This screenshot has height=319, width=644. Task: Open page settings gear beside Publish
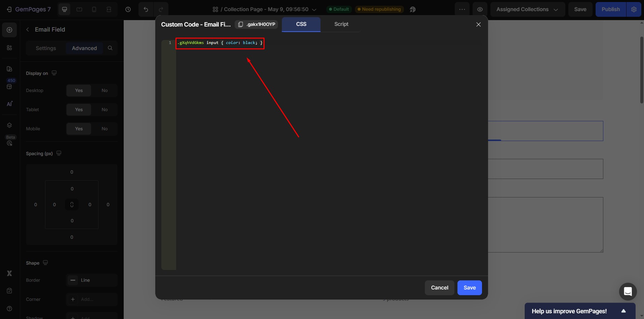[635, 9]
